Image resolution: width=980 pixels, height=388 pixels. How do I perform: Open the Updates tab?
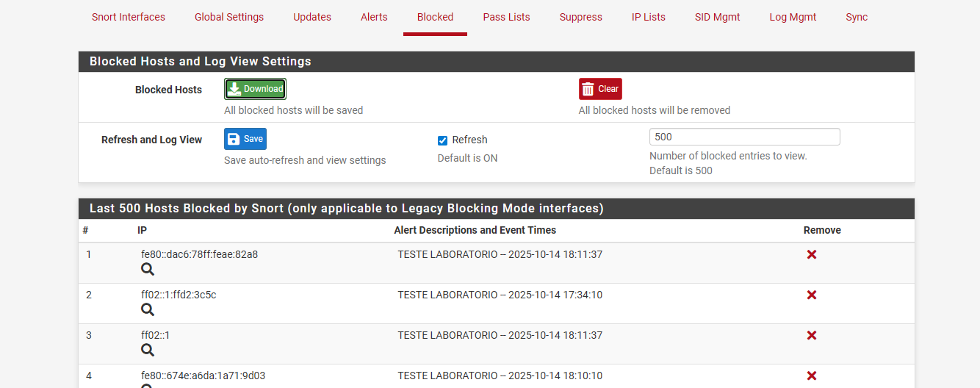(x=312, y=17)
